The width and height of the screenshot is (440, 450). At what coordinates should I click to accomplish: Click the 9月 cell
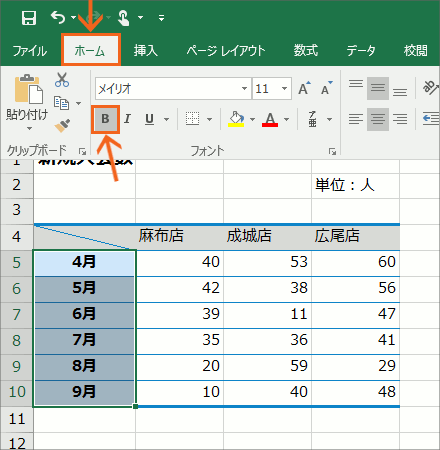pos(84,393)
